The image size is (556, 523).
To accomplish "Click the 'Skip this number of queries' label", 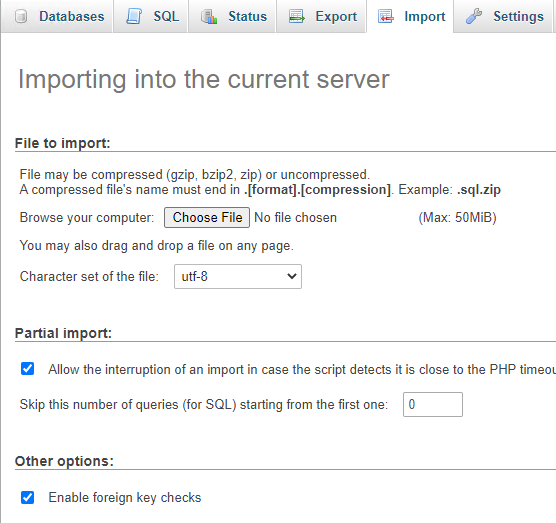I will click(x=204, y=404).
